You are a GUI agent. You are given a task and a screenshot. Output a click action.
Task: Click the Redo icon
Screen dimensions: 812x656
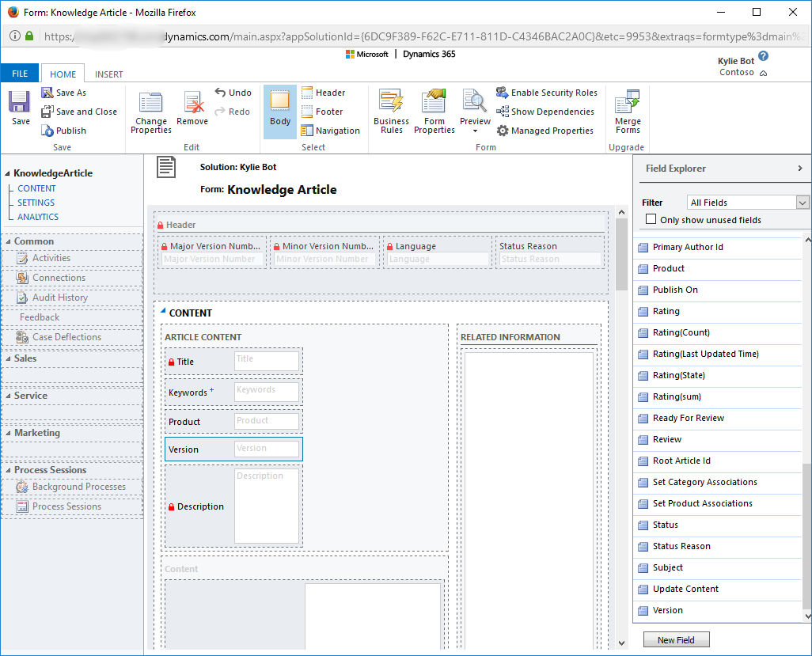[220, 112]
